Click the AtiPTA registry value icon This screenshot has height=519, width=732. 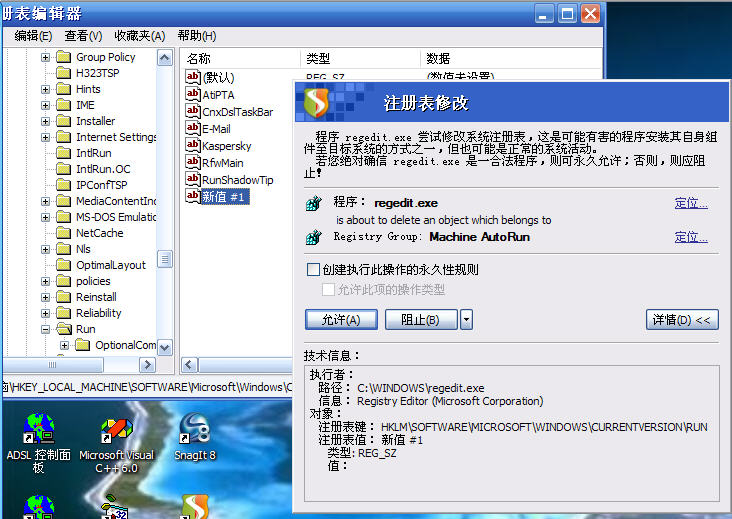click(x=193, y=94)
